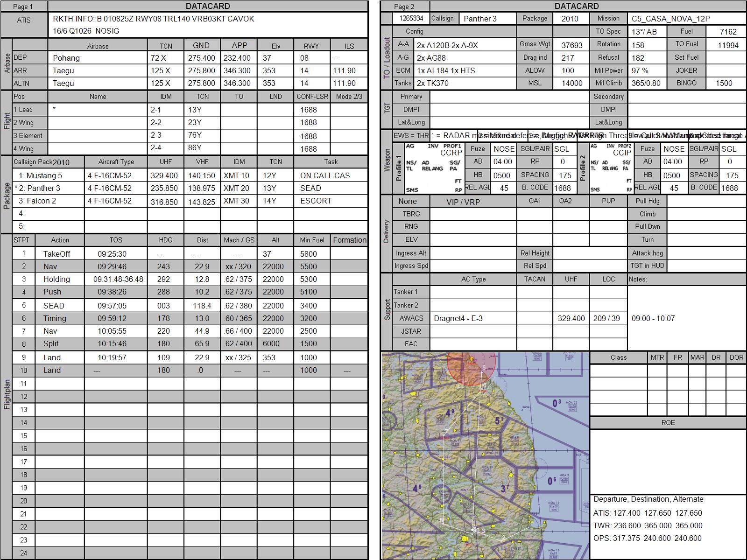Select the Page 1 label

tap(23, 7)
